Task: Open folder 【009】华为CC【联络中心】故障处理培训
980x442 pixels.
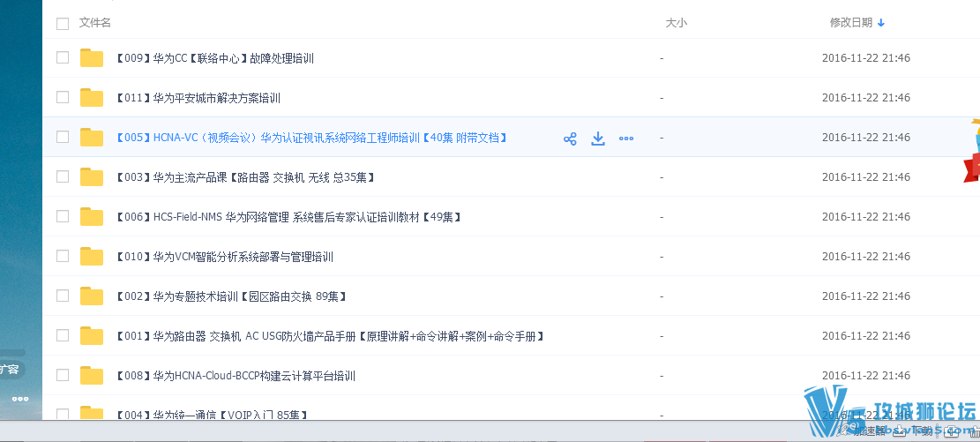Action: (x=214, y=59)
